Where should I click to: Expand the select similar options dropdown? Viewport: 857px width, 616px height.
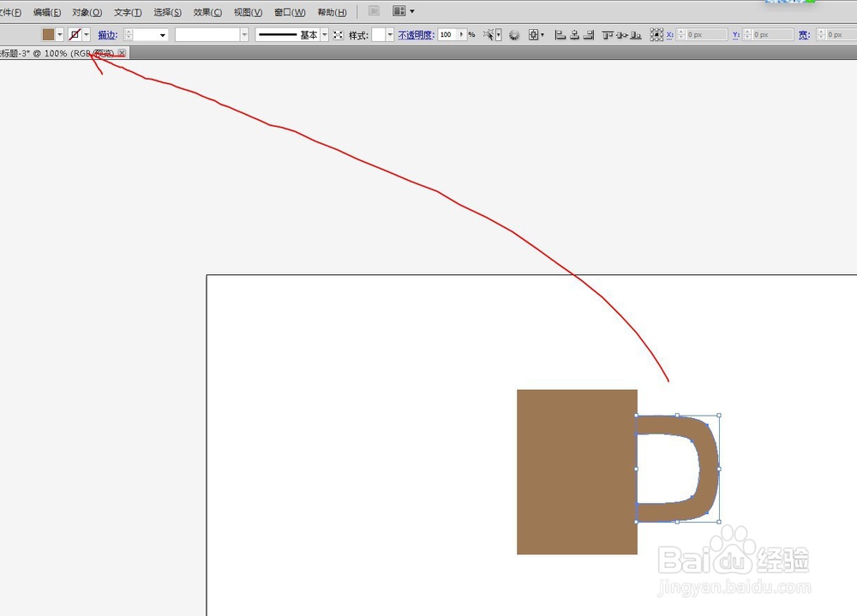point(499,35)
